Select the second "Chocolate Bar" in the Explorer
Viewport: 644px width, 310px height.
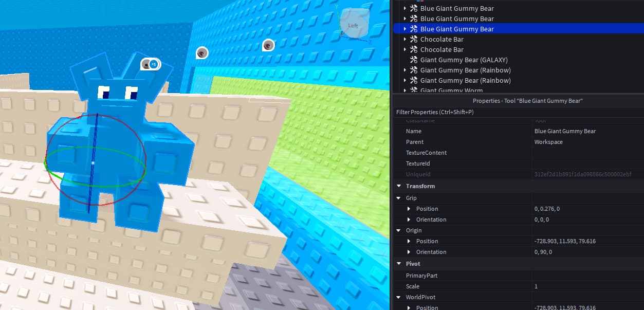coord(440,49)
